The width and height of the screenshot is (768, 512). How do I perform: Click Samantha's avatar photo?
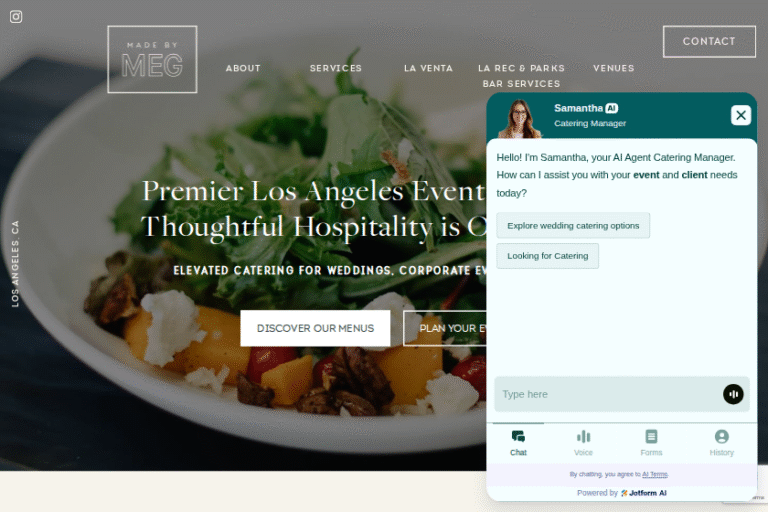point(519,119)
